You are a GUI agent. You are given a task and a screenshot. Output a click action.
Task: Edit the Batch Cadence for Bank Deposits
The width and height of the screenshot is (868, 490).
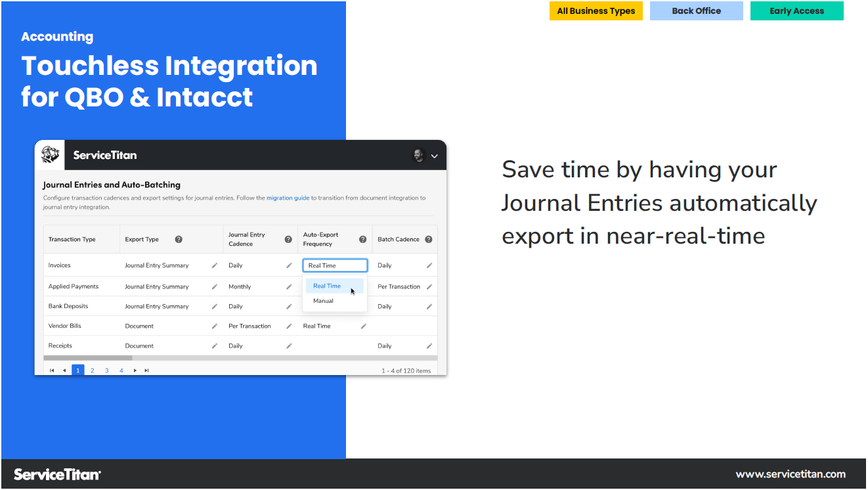tap(429, 305)
